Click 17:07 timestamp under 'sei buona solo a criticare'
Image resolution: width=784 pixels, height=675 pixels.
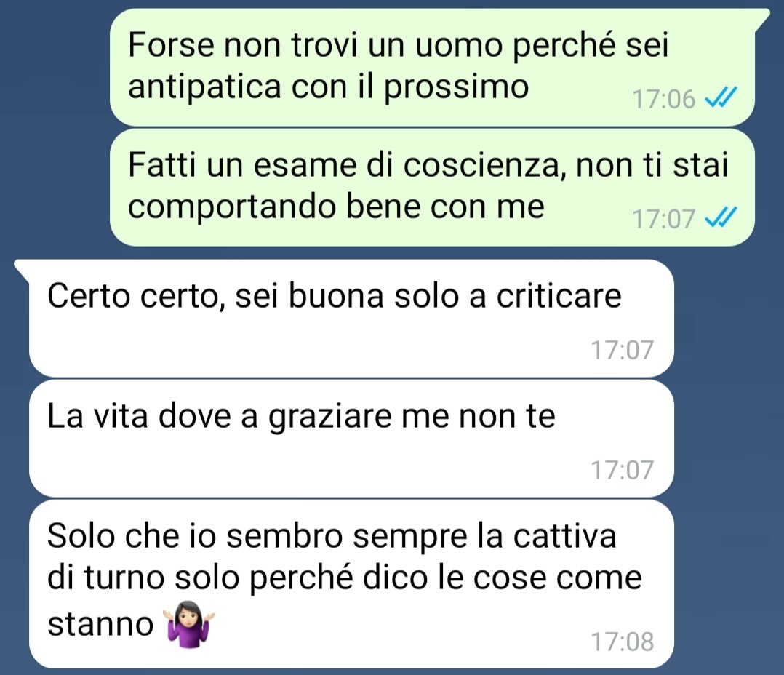pyautogui.click(x=622, y=349)
